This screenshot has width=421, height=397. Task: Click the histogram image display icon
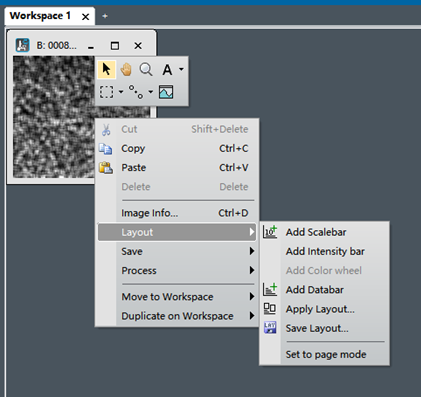[166, 92]
